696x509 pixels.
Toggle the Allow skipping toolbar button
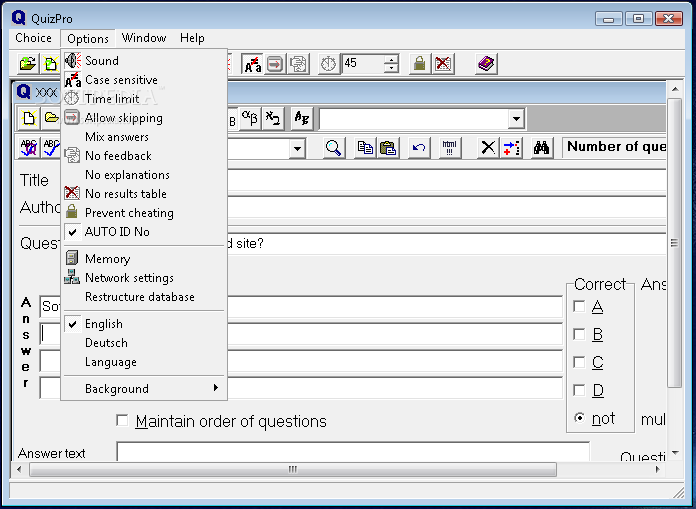(x=275, y=64)
